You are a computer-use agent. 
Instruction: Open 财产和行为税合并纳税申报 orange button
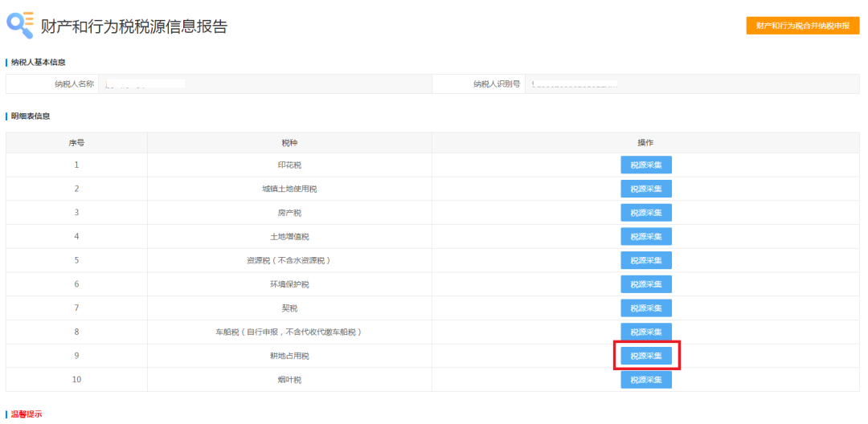(802, 26)
